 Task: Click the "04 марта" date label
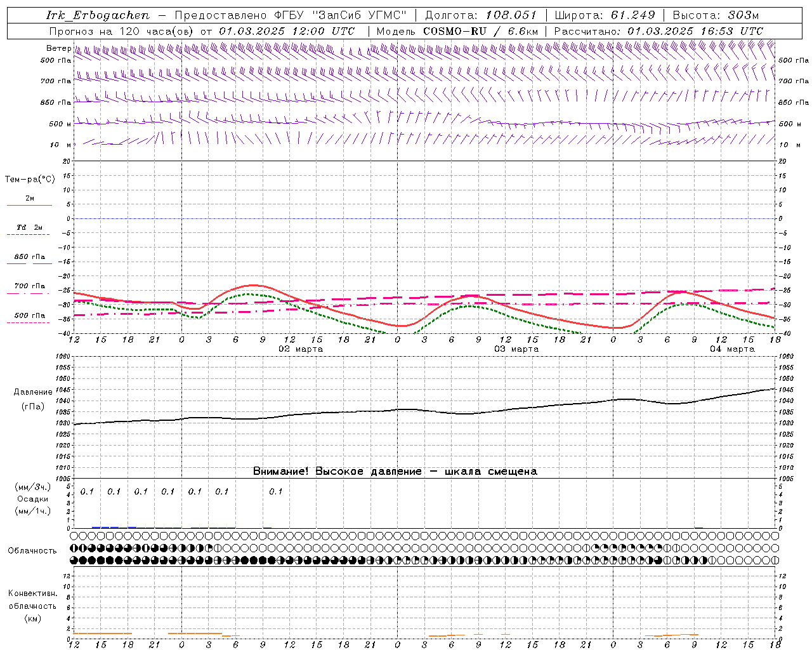click(x=733, y=349)
